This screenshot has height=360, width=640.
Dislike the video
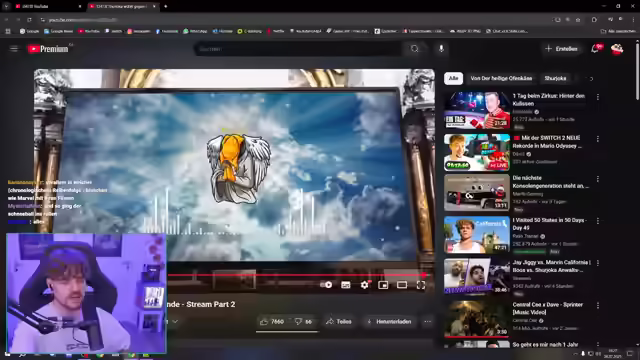(x=303, y=322)
